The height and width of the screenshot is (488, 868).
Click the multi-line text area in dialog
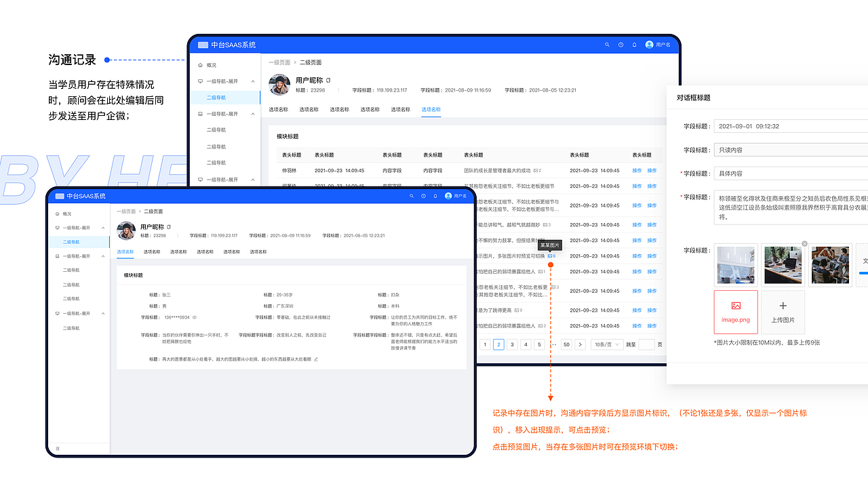click(791, 208)
